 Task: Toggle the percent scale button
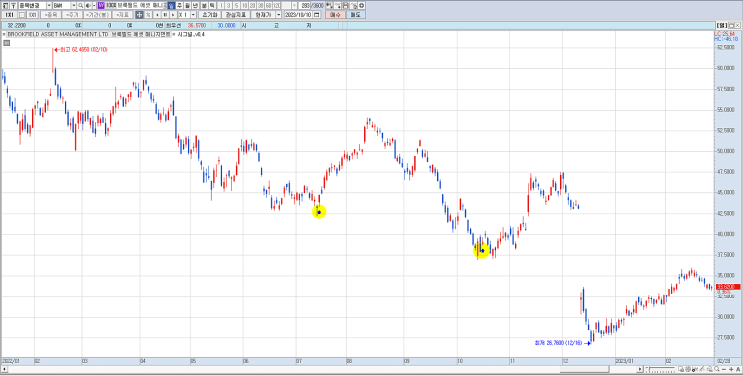coord(148,15)
